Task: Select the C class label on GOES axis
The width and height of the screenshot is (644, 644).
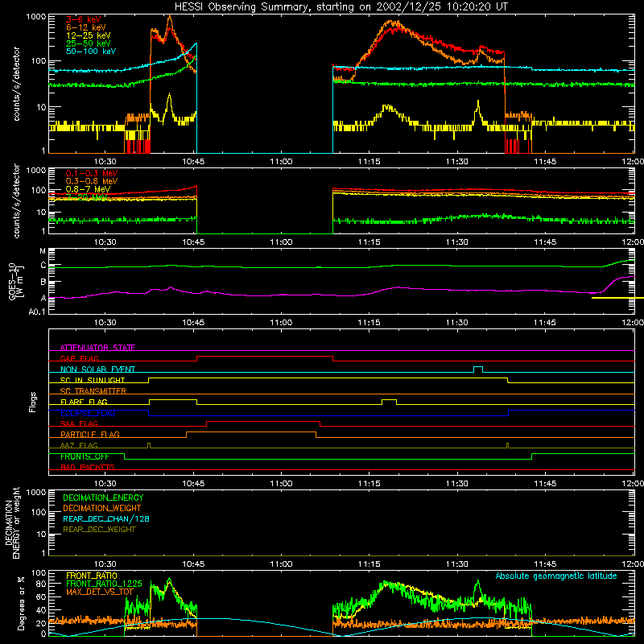Action: click(43, 266)
